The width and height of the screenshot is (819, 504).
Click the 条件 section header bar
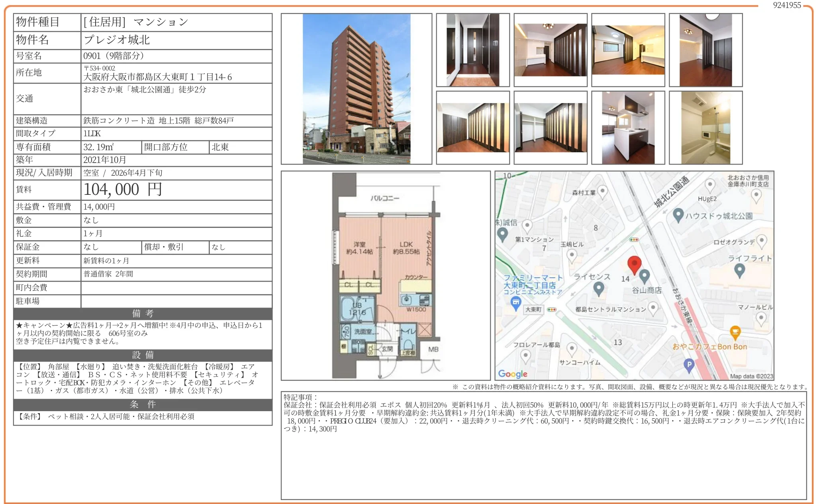[x=143, y=404]
